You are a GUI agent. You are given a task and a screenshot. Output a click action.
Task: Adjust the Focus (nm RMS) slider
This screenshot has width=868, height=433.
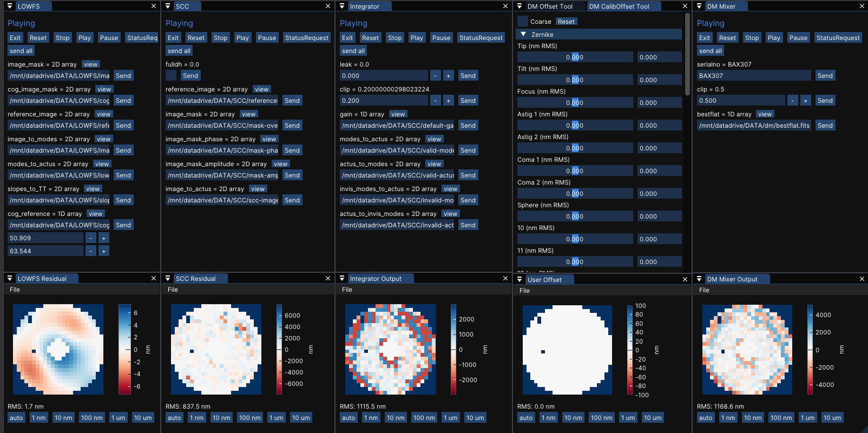click(575, 103)
